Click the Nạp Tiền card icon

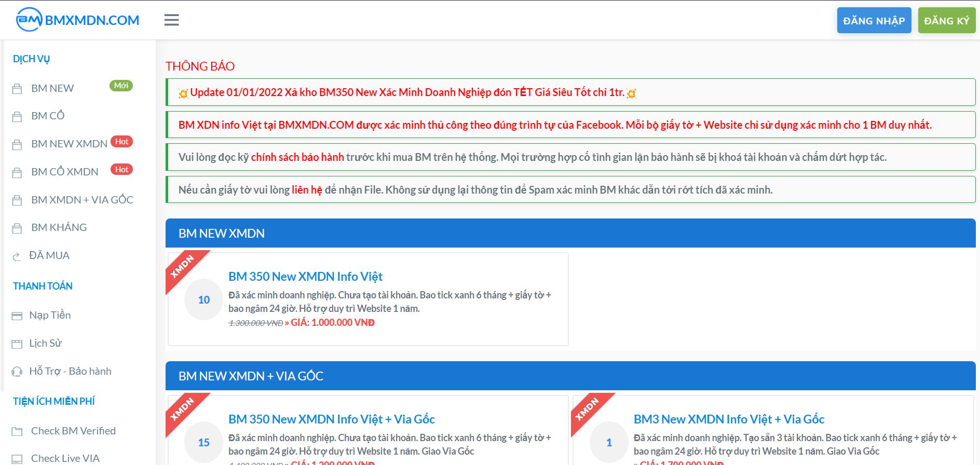tap(17, 316)
